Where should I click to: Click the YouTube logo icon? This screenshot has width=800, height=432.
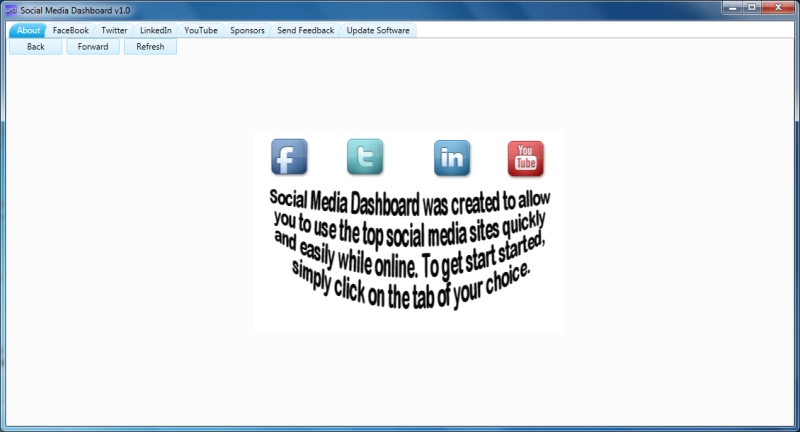[526, 159]
